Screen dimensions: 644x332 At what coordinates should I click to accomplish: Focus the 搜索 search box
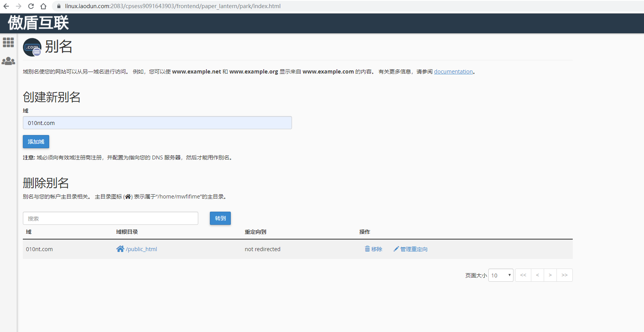pos(110,218)
